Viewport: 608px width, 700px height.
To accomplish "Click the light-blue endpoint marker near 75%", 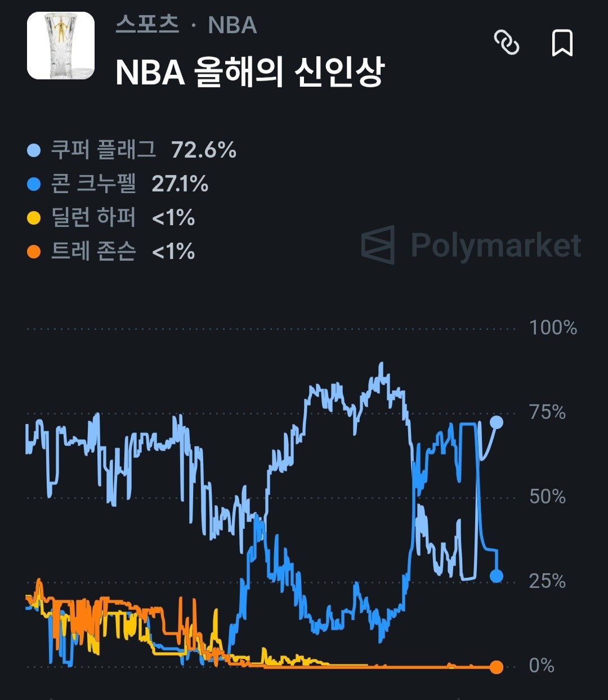I will point(497,422).
